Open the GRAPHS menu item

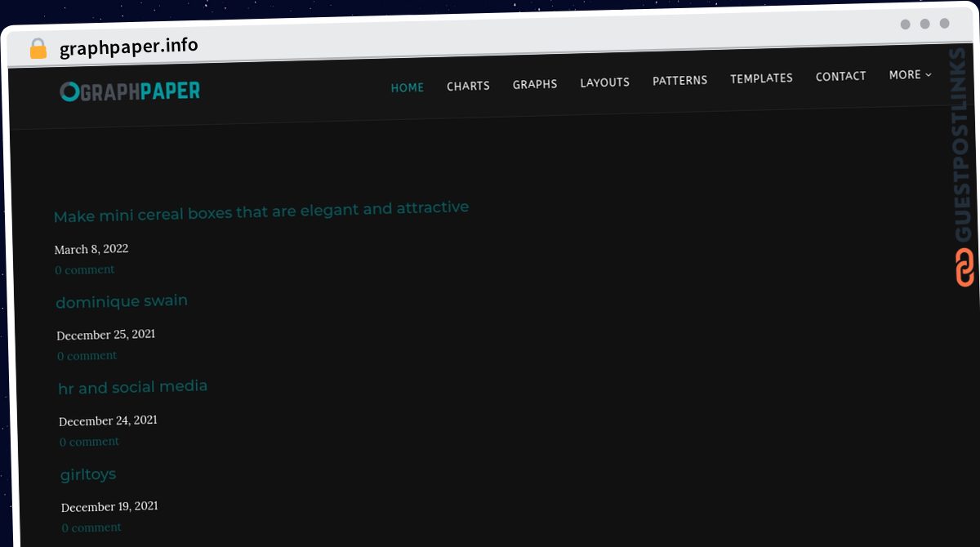535,84
